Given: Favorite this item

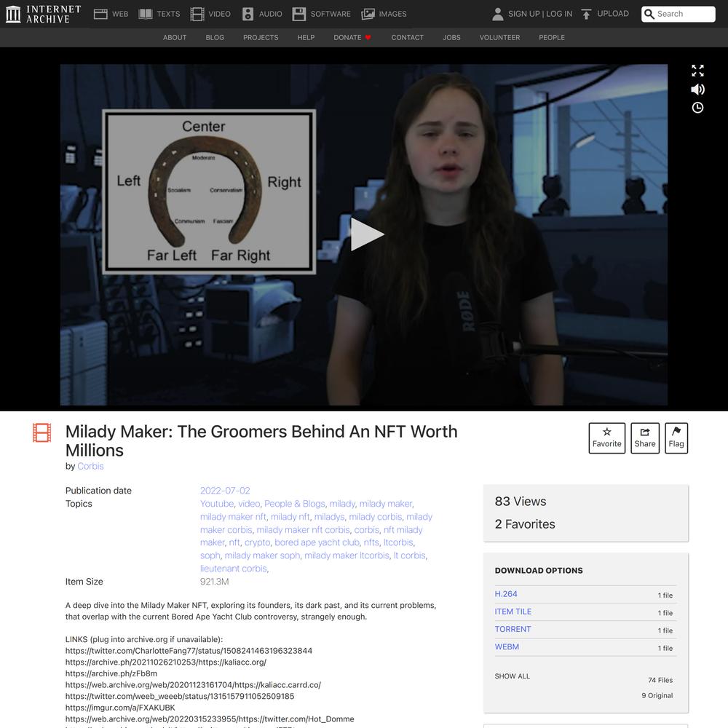Looking at the screenshot, I should pyautogui.click(x=607, y=438).
